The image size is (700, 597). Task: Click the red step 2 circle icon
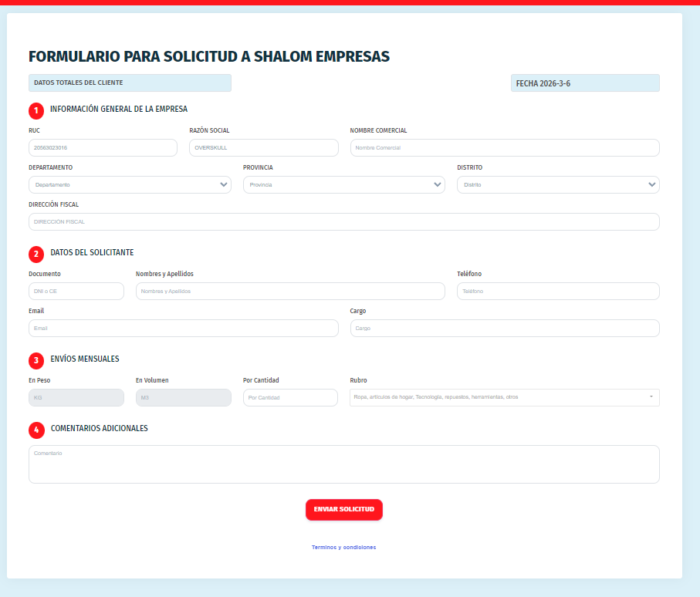pyautogui.click(x=36, y=254)
